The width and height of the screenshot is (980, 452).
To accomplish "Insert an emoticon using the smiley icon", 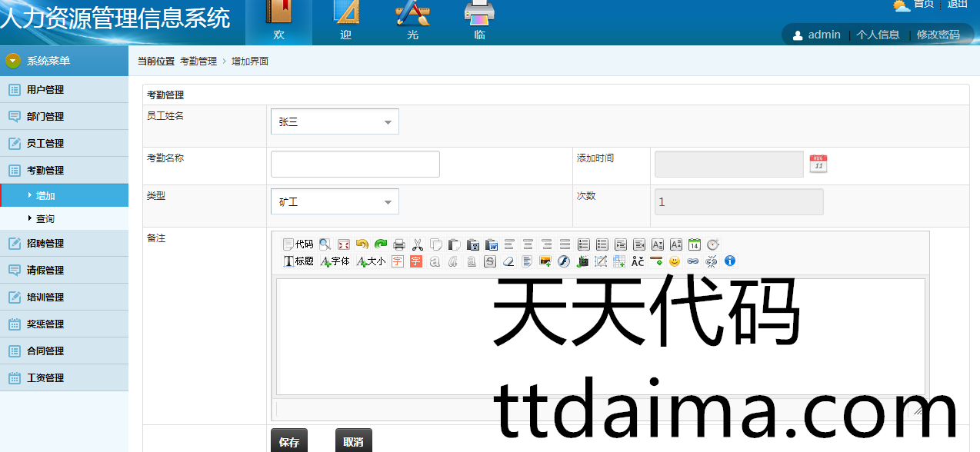I will 675,261.
